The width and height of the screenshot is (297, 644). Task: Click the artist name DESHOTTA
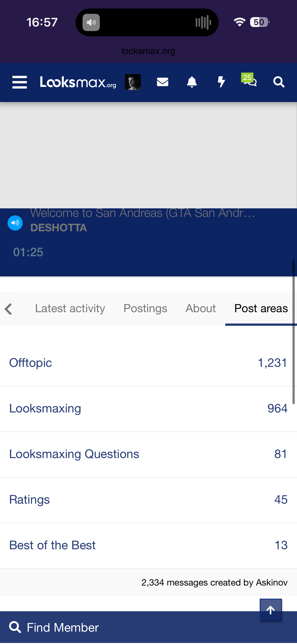58,228
